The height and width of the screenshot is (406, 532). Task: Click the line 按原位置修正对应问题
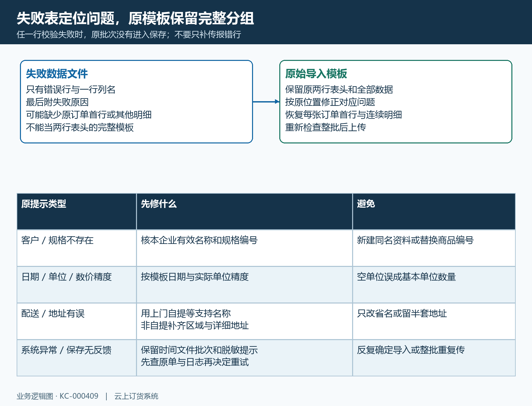(x=330, y=102)
